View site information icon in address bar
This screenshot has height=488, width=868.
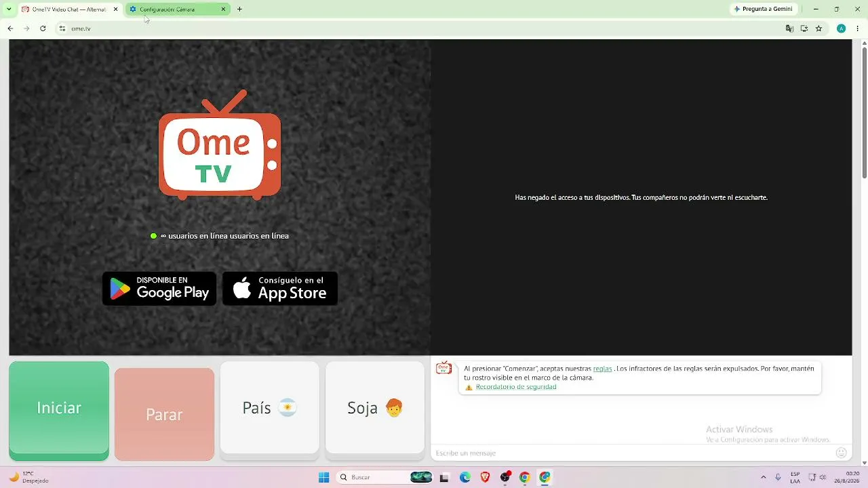[x=62, y=28]
